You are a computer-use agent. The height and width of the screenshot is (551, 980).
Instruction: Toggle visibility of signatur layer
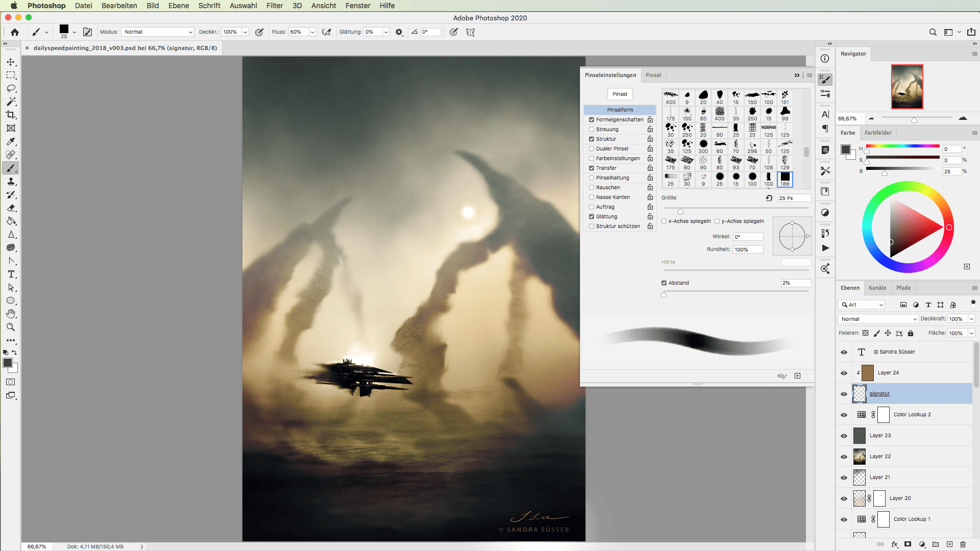[844, 393]
